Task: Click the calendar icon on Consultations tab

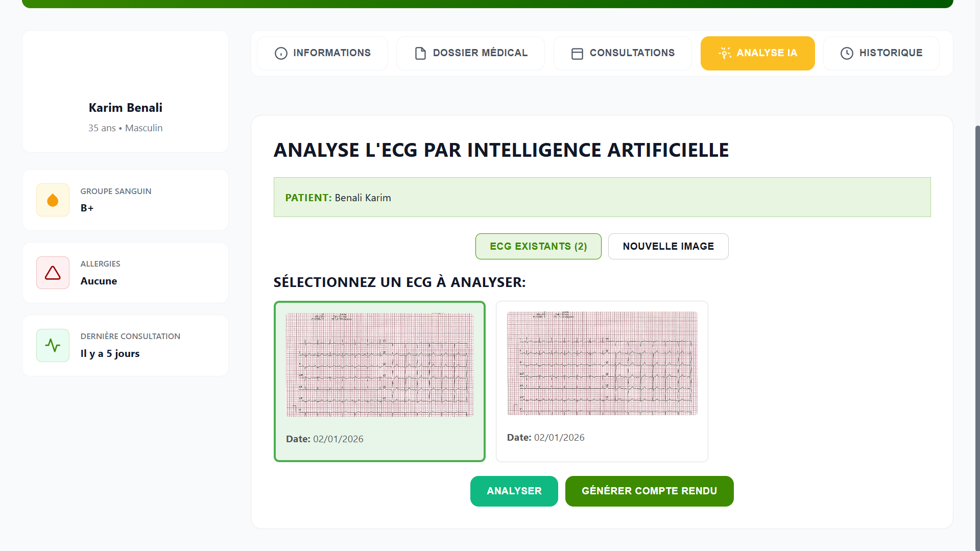Action: pyautogui.click(x=577, y=53)
